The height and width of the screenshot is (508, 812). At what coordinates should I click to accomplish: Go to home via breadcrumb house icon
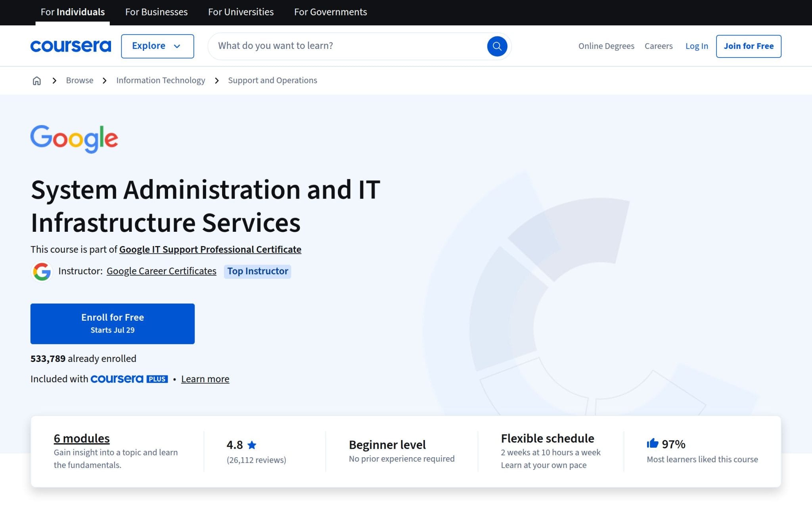click(36, 81)
